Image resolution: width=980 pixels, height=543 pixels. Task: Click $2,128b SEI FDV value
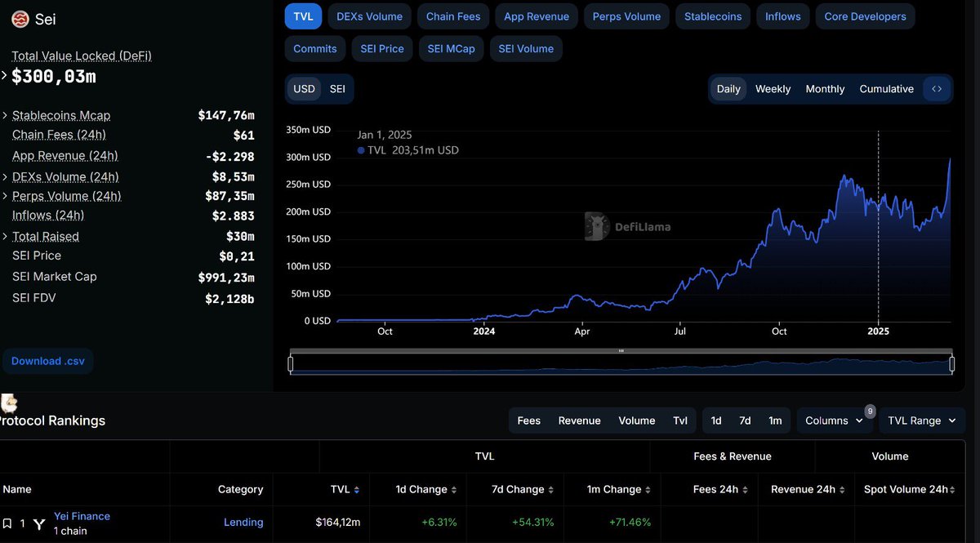(x=229, y=299)
